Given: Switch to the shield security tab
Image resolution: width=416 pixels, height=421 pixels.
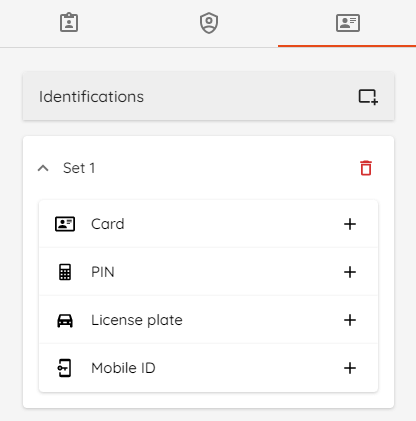Looking at the screenshot, I should pyautogui.click(x=209, y=23).
